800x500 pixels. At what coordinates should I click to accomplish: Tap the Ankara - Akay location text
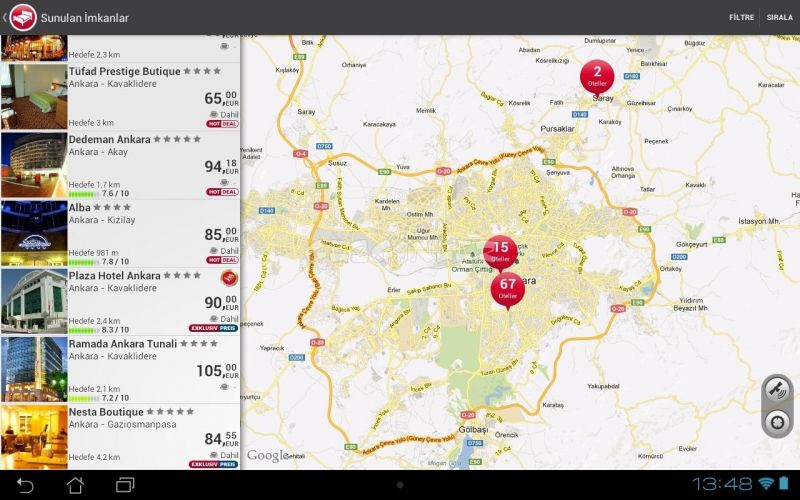point(98,152)
